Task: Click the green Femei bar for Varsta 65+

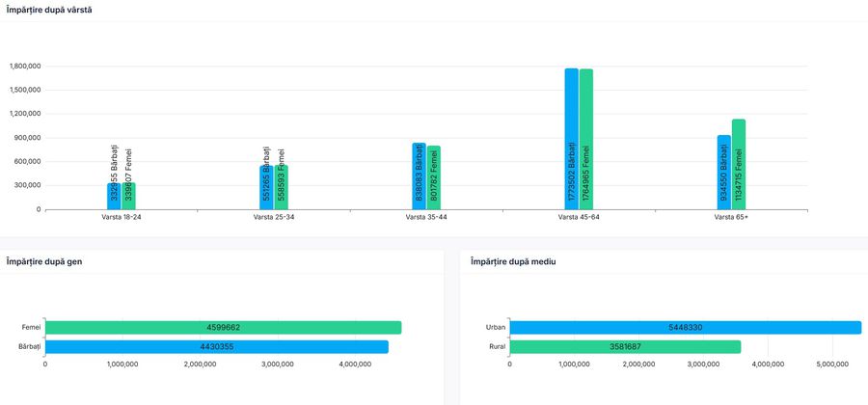Action: click(x=738, y=164)
